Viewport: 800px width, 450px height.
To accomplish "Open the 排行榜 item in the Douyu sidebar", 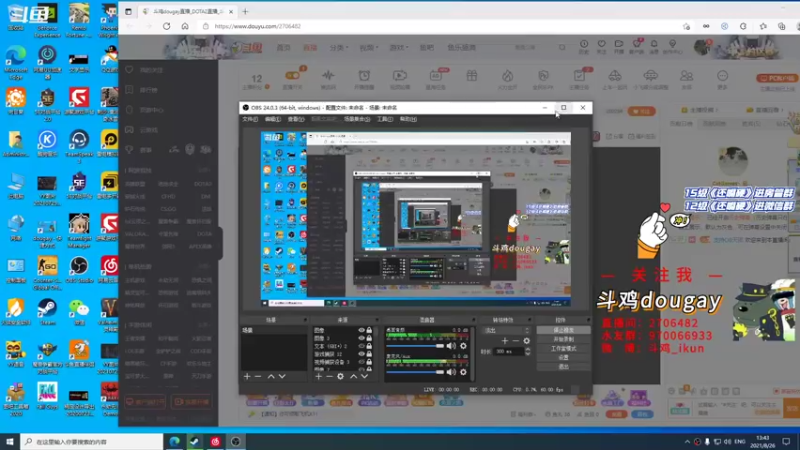I will pos(148,90).
